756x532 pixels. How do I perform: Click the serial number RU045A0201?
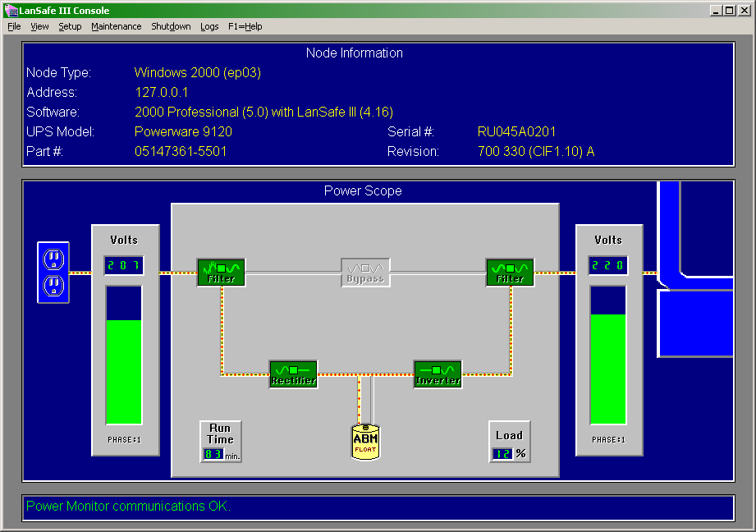point(516,131)
